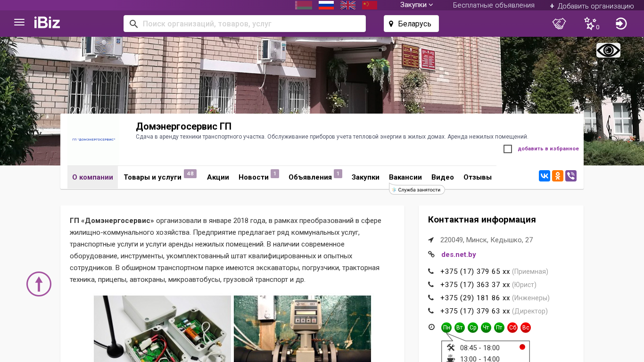Check the 'добавить в избранное' checkbox
The width and height of the screenshot is (644, 362).
pyautogui.click(x=508, y=149)
